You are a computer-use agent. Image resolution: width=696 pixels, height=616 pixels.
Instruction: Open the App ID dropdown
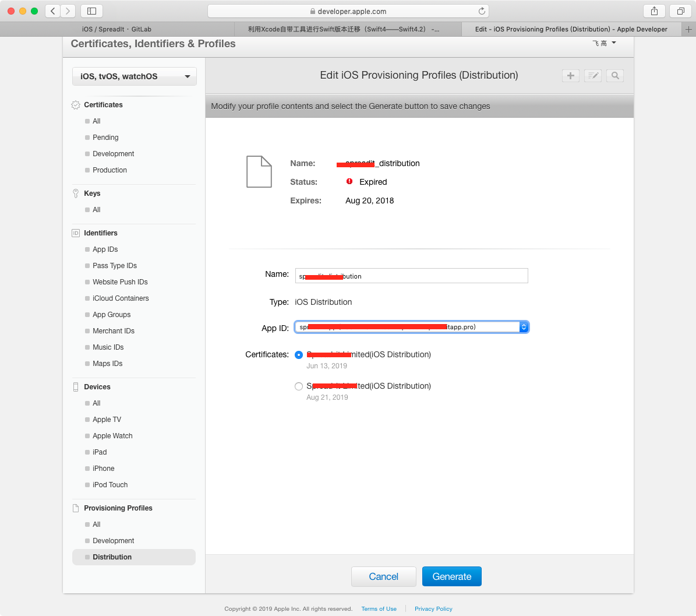pyautogui.click(x=411, y=328)
